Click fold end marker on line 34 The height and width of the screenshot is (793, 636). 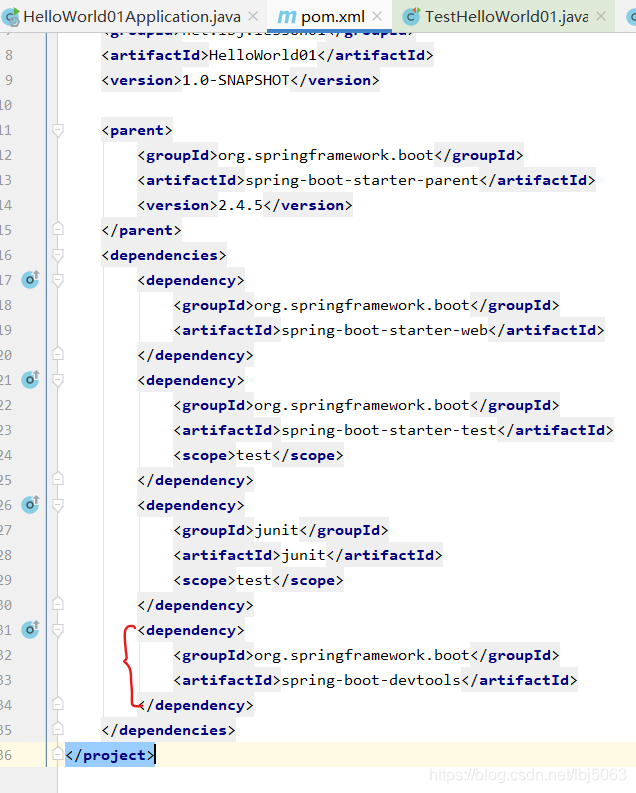(x=58, y=704)
